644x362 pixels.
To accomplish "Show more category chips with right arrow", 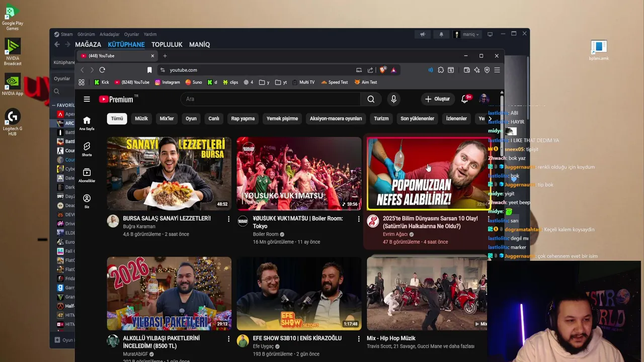I will click(489, 119).
